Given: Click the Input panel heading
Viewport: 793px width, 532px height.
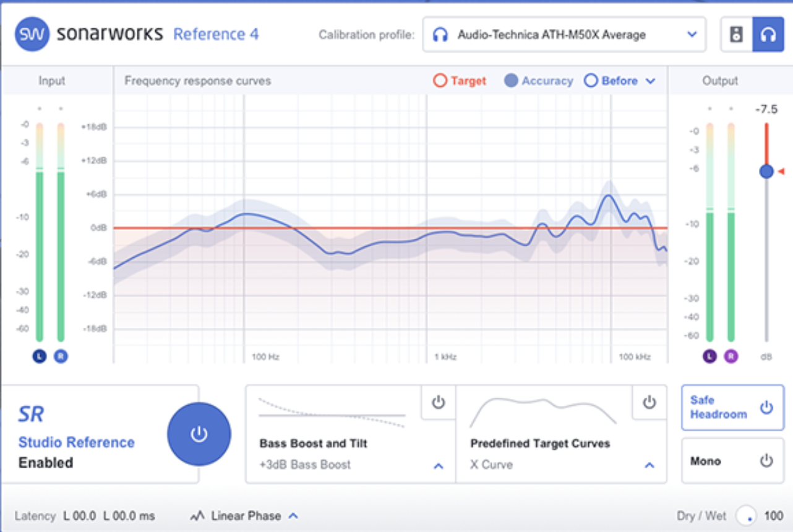Looking at the screenshot, I should point(52,80).
